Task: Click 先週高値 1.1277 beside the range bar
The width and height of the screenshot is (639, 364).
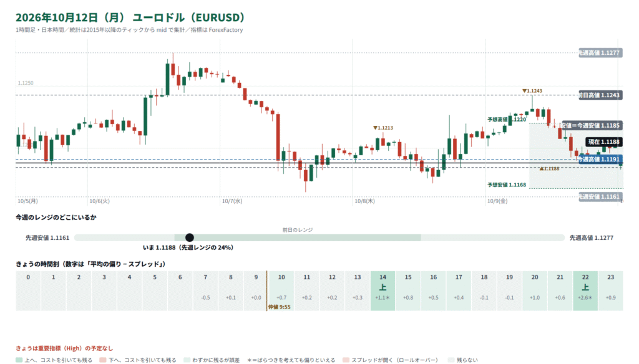Action: 592,237
